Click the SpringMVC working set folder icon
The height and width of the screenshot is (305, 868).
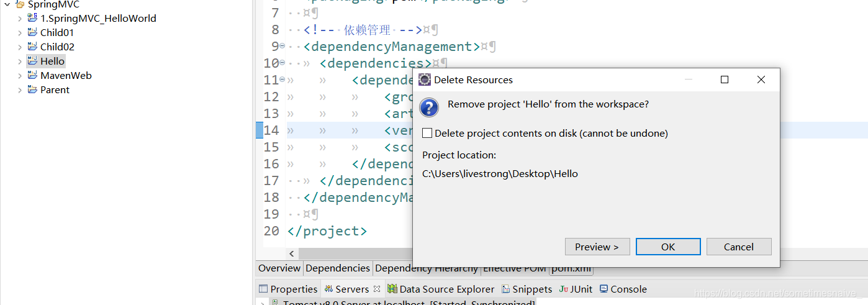tap(20, 4)
